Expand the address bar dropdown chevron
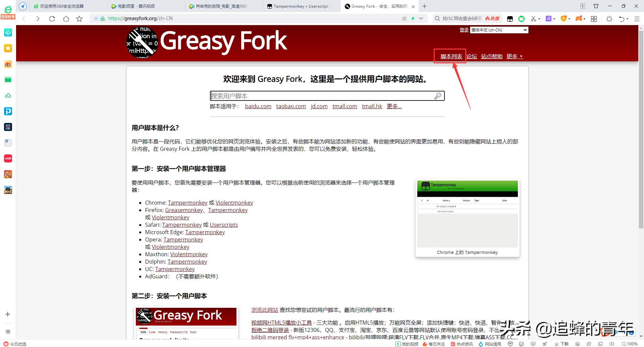Screen dimensions: 644x347 pos(421,18)
